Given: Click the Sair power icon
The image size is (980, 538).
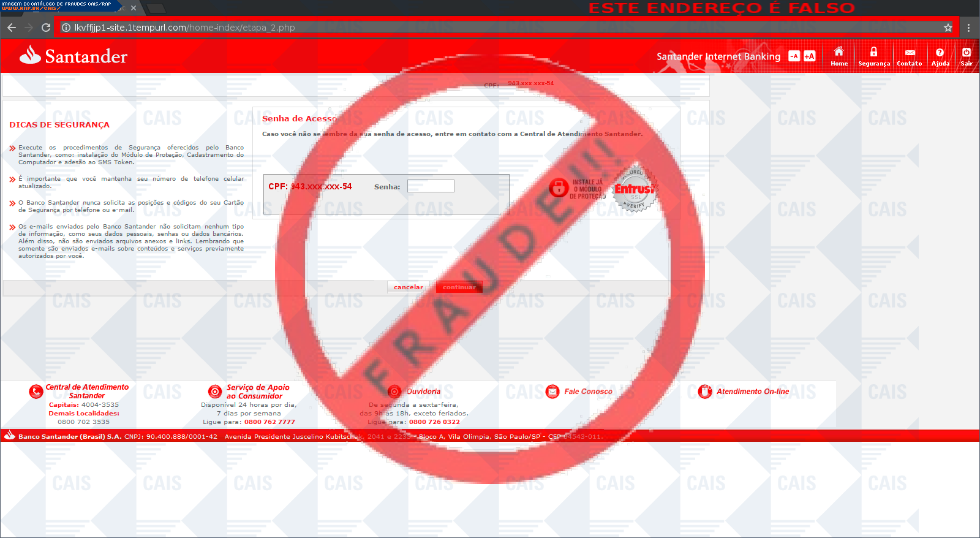Looking at the screenshot, I should click(966, 53).
